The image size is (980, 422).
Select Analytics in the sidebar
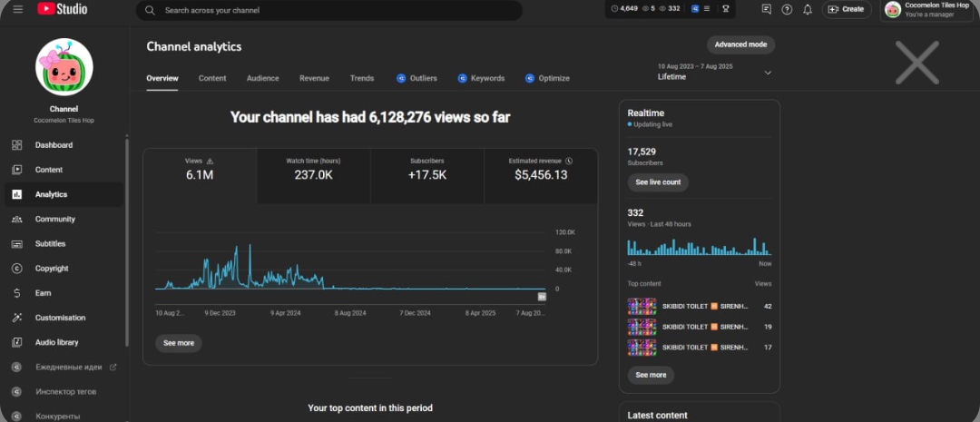click(x=64, y=194)
